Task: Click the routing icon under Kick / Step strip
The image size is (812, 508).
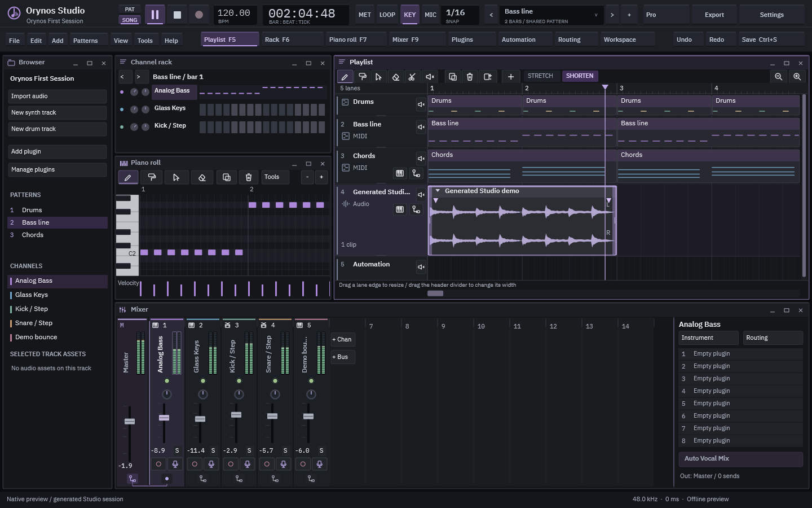Action: [x=239, y=479]
